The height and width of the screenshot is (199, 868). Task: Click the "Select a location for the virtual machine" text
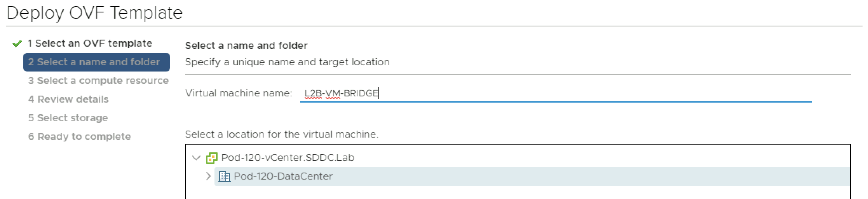point(281,134)
